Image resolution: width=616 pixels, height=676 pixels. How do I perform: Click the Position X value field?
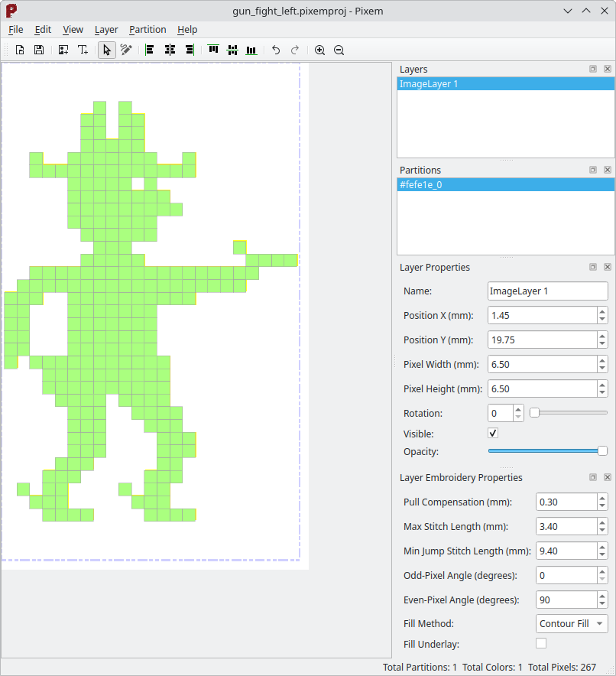[543, 315]
